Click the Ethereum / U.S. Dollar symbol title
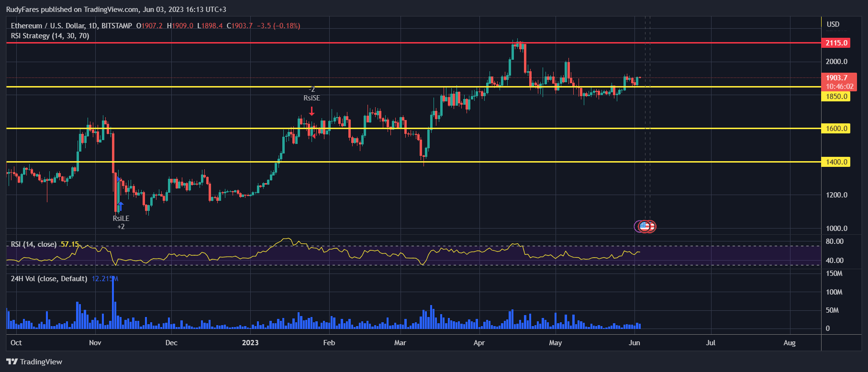868x372 pixels. pyautogui.click(x=71, y=26)
